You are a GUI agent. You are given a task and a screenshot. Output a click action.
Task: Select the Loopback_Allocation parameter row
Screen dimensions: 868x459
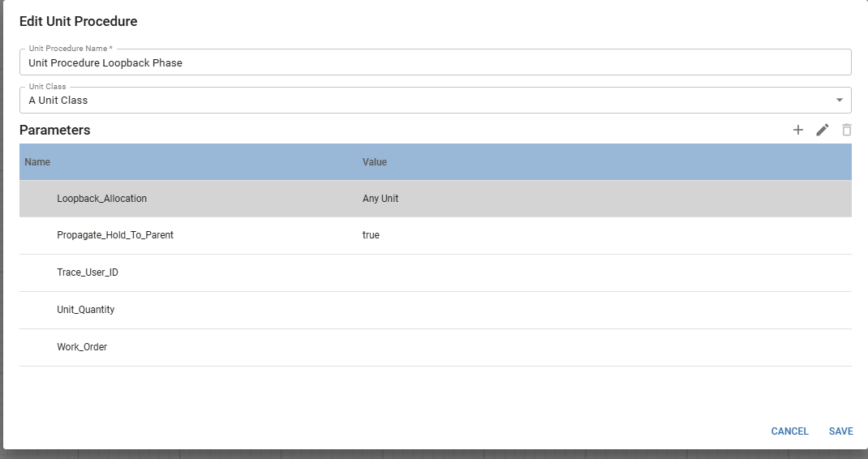pyautogui.click(x=102, y=199)
